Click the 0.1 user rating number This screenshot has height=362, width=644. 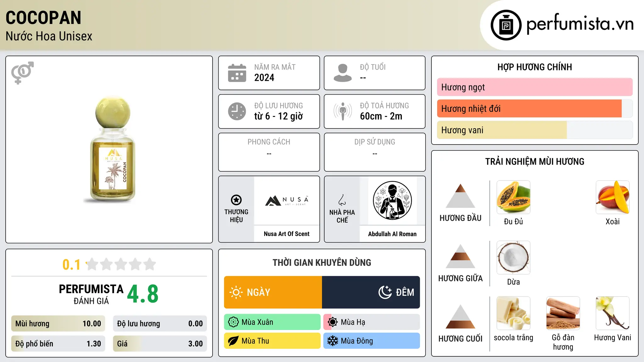click(71, 265)
